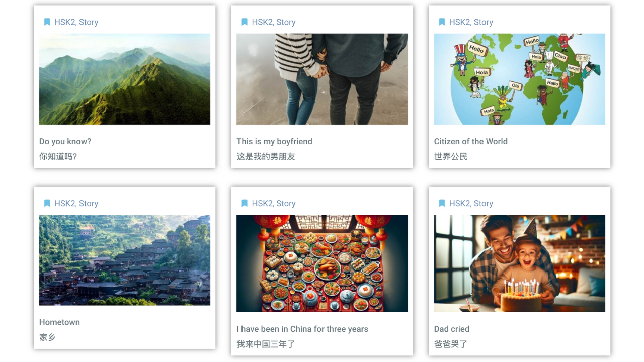
Task: Open "I have been in China for three years"
Action: tap(302, 329)
